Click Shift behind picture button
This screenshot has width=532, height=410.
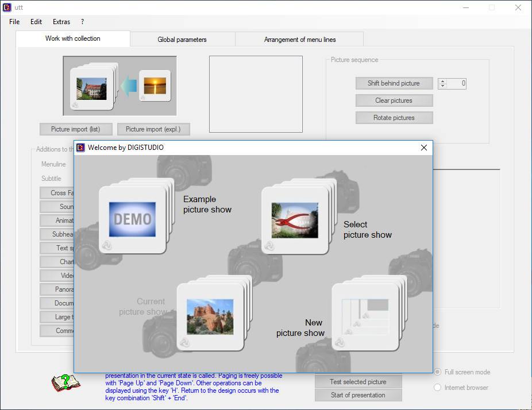pos(394,83)
